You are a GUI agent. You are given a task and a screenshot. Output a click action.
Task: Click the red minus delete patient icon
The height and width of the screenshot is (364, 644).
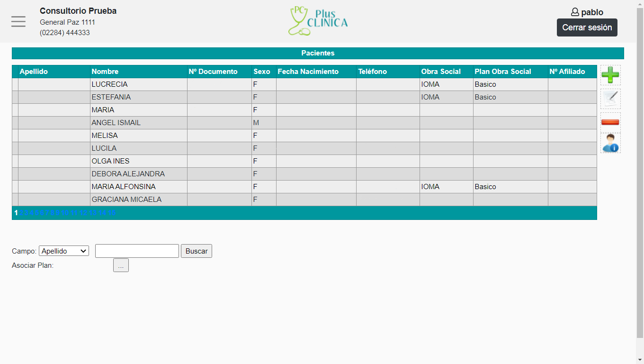click(610, 122)
